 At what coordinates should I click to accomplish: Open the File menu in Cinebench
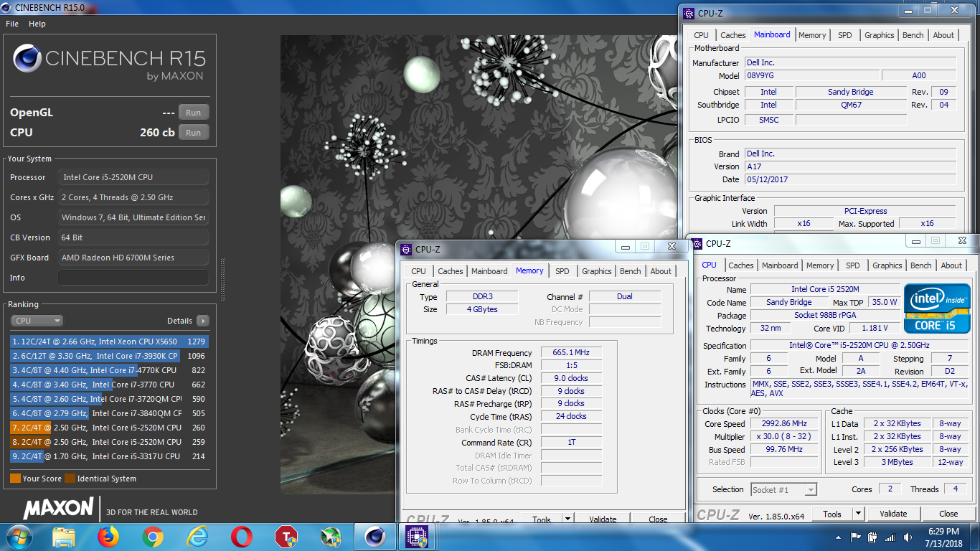tap(12, 24)
